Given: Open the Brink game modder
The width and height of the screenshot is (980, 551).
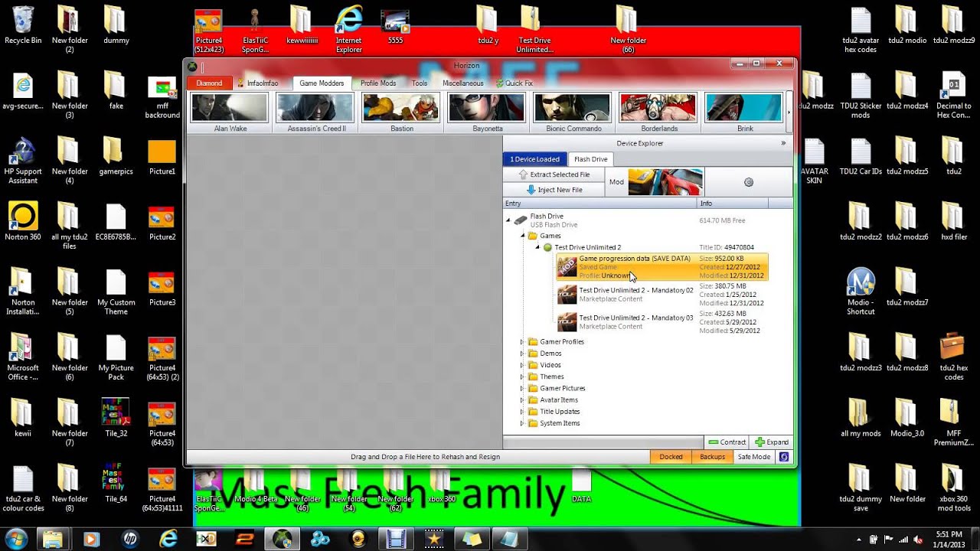Looking at the screenshot, I should [x=745, y=112].
